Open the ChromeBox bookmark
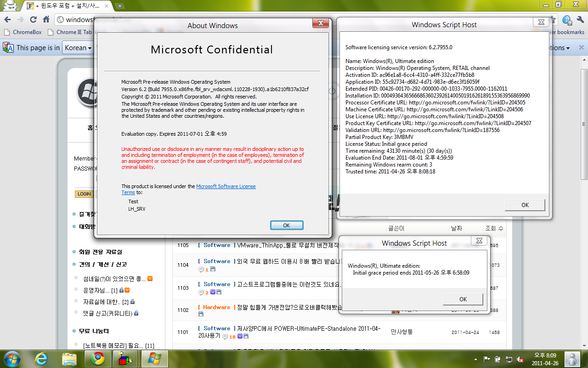 coord(23,32)
